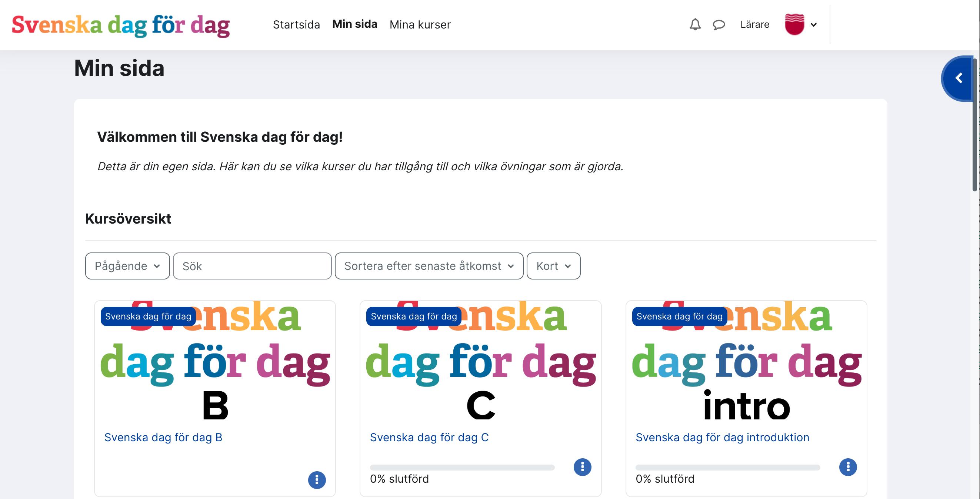Click the Sök search field
This screenshot has width=980, height=499.
(x=252, y=266)
